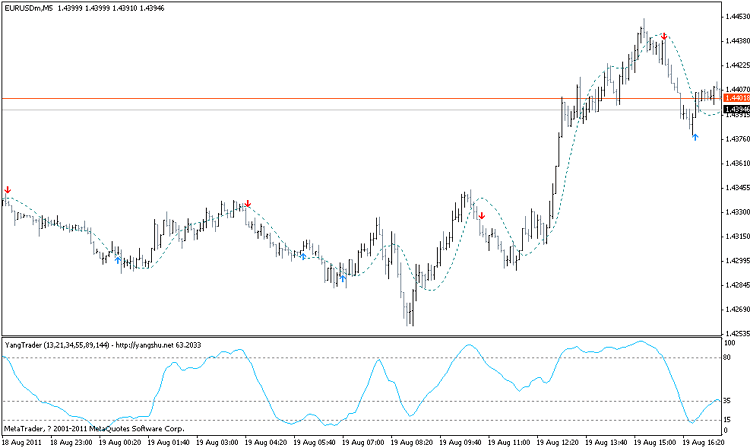This screenshot has height=448, width=750.
Task: Click the indicator's 15 level scale value
Action: [x=730, y=419]
